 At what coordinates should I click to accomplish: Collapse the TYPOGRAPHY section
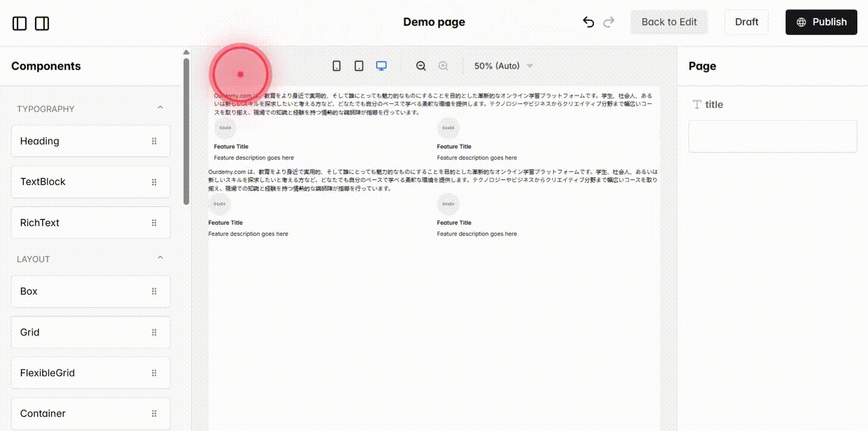tap(160, 107)
